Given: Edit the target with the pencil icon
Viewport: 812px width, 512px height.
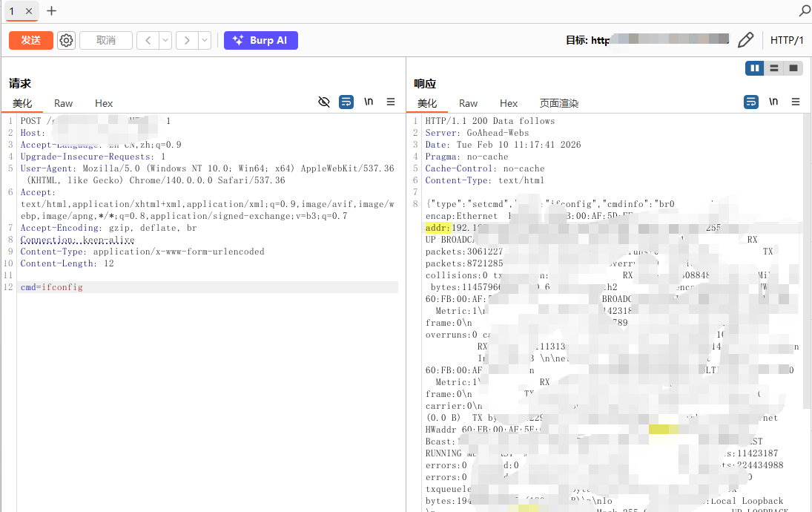Looking at the screenshot, I should (746, 40).
